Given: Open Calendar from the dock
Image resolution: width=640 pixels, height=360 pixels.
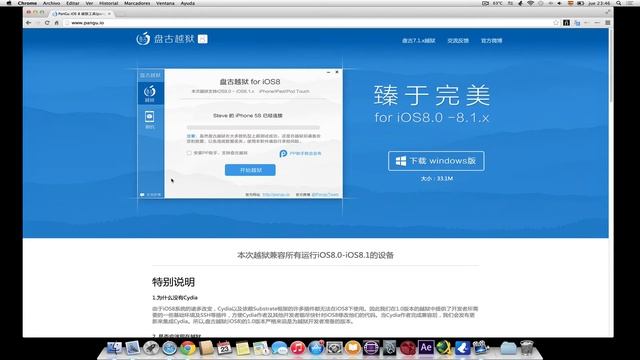Looking at the screenshot, I should tap(224, 348).
